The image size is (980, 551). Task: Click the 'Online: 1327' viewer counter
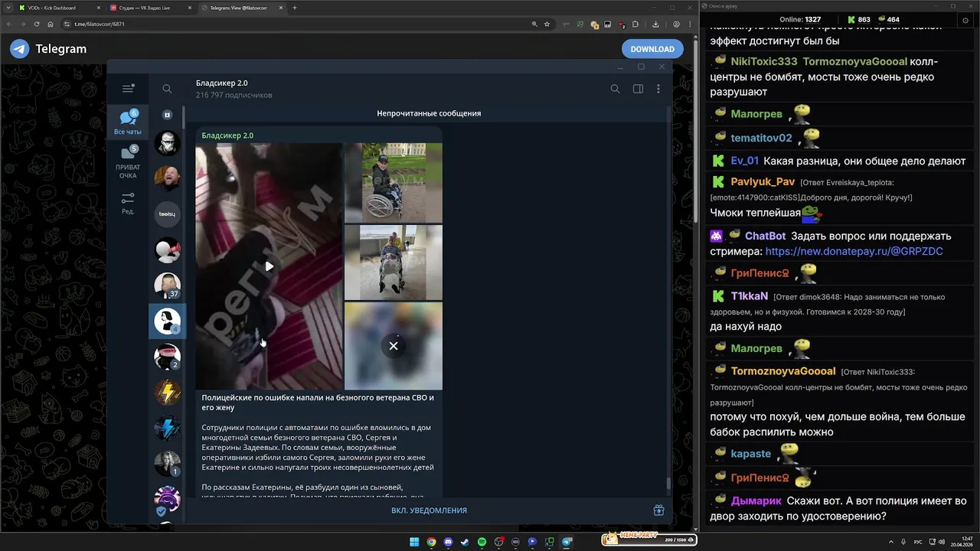tap(800, 19)
